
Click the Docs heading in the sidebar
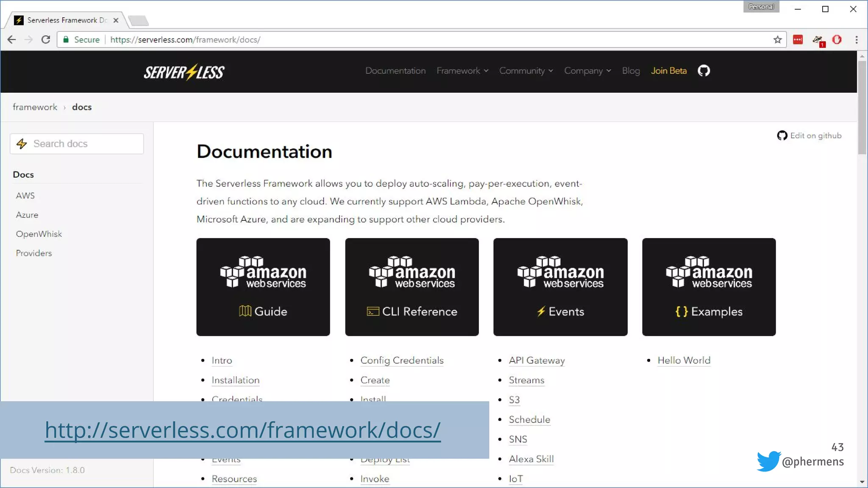tap(23, 175)
